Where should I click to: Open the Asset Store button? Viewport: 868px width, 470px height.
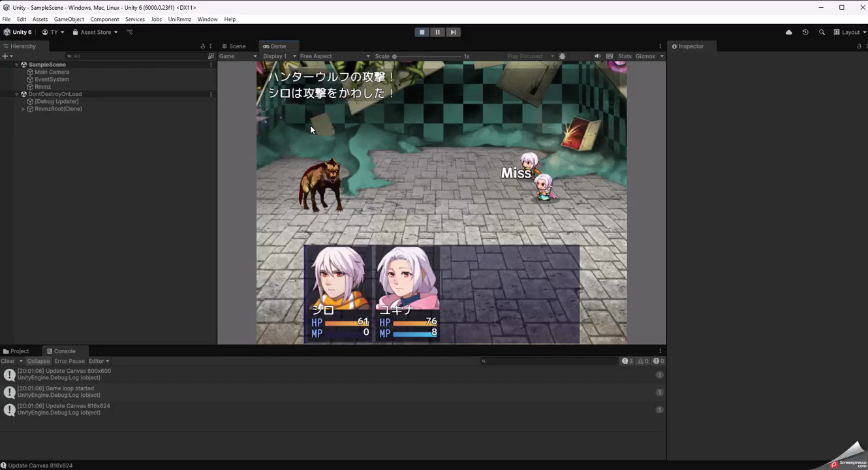pyautogui.click(x=95, y=32)
